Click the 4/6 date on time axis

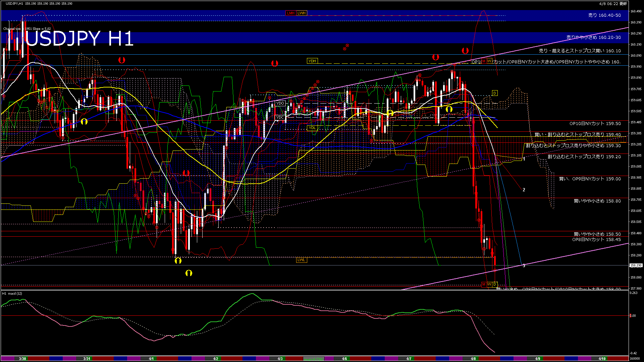pyautogui.click(x=344, y=359)
